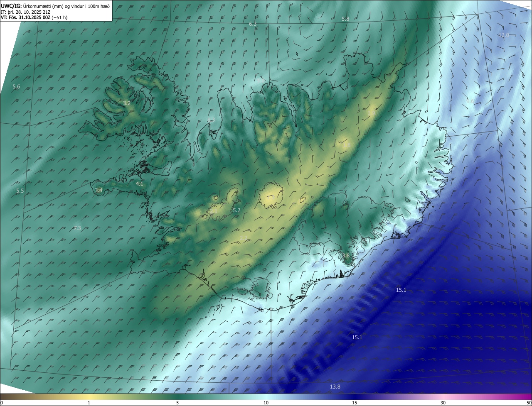This screenshot has width=532, height=406.
Task: Click the colorbar tick label 10
Action: point(266,403)
